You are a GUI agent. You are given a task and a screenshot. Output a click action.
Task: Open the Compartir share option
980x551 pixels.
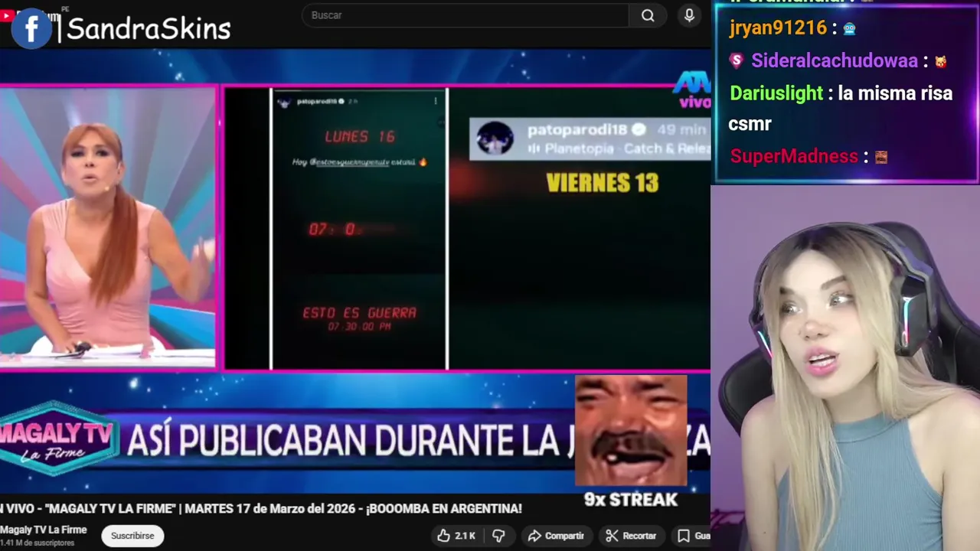(557, 536)
